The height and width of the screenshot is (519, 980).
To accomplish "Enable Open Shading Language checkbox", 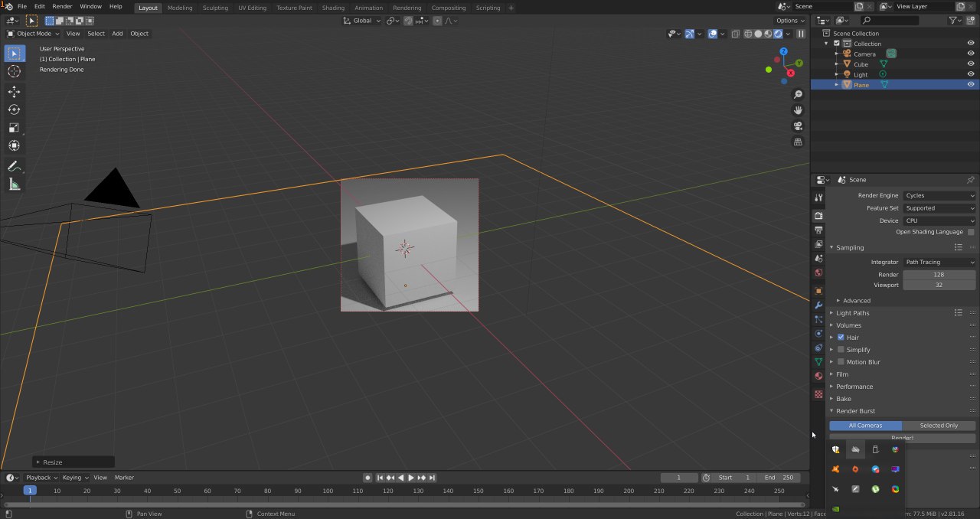I will [971, 232].
